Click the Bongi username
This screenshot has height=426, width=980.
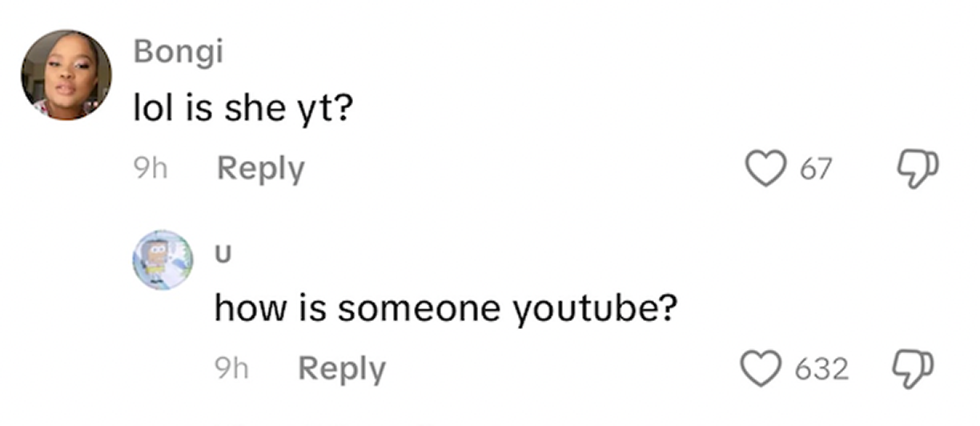click(178, 52)
